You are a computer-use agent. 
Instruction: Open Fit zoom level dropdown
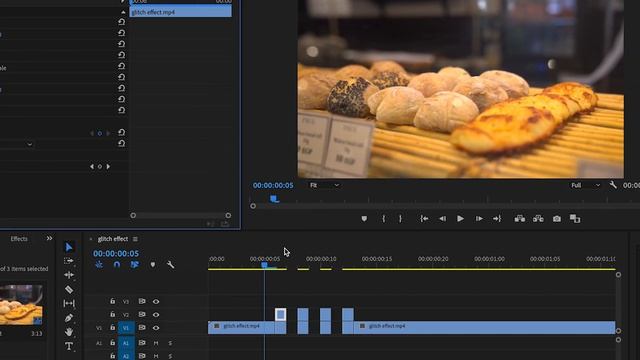324,185
